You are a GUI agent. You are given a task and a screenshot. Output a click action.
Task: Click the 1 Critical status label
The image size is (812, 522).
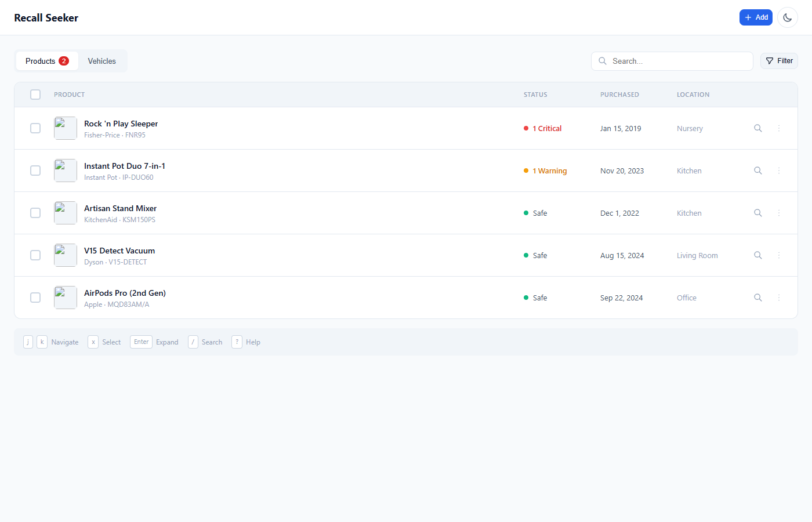click(x=547, y=129)
